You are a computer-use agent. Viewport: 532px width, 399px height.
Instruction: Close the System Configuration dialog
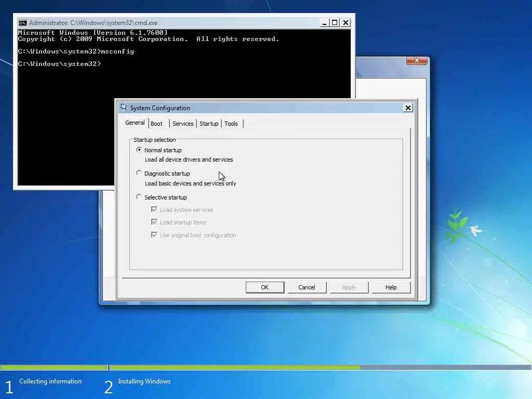[x=408, y=108]
